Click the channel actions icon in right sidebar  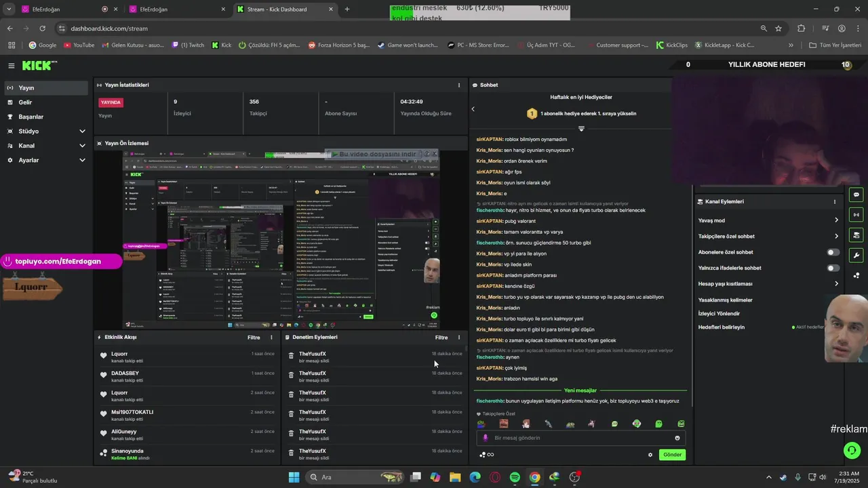click(x=856, y=235)
